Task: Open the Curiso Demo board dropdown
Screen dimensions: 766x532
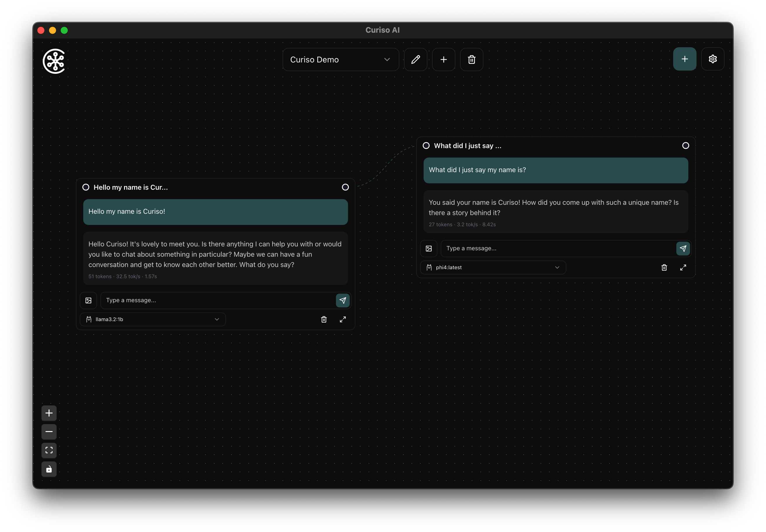Action: [x=340, y=60]
